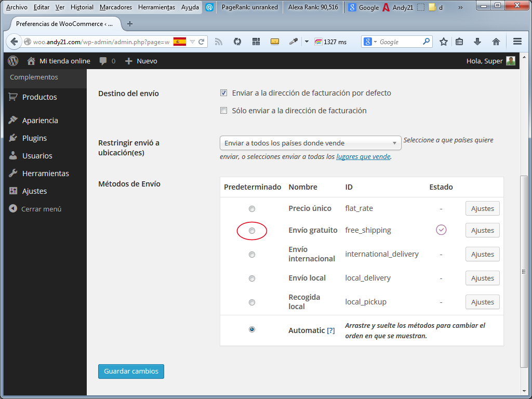Open the dropdown arrow beside eyedropper icon
The image size is (532, 399).
(307, 42)
